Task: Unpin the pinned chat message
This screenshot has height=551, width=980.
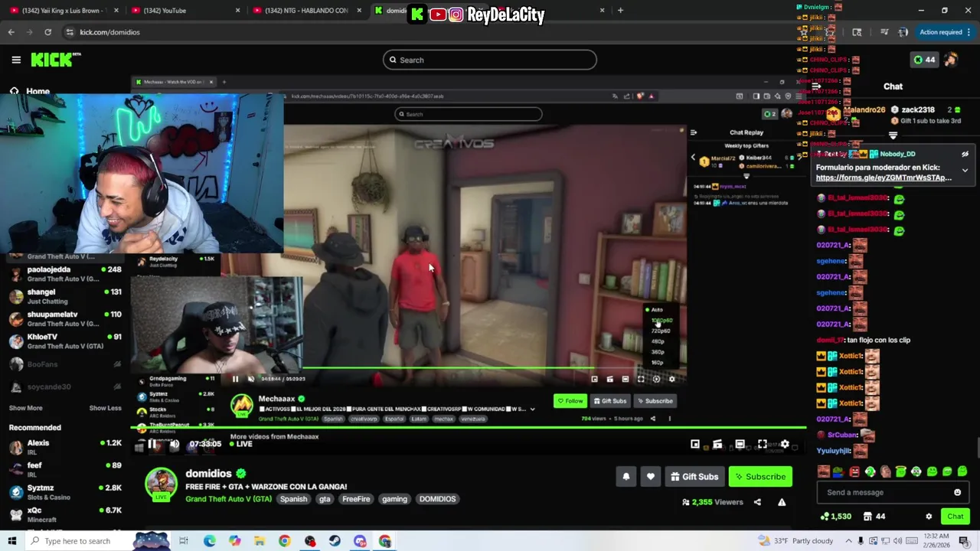Action: point(965,154)
